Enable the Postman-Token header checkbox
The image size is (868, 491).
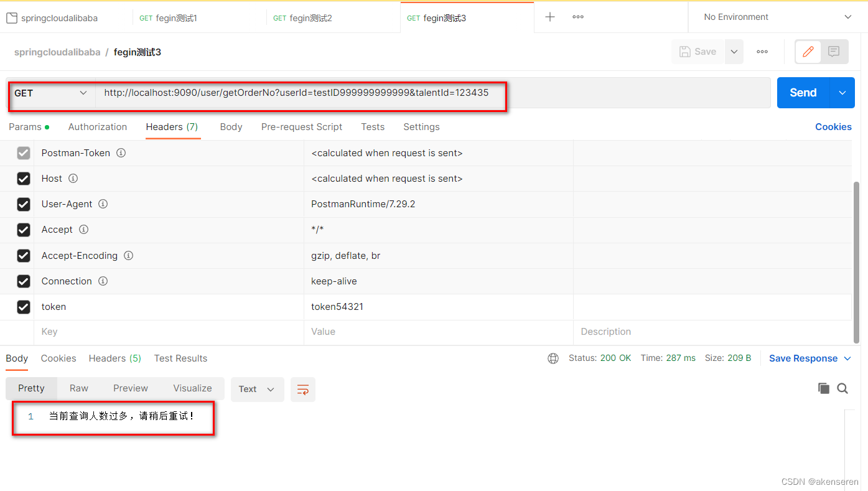23,152
